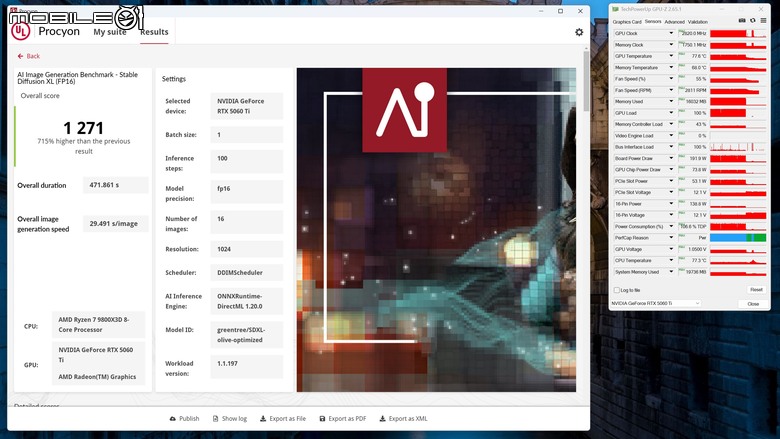Click GPU-Z screenshot camera icon
The height and width of the screenshot is (439, 780).
tap(742, 20)
